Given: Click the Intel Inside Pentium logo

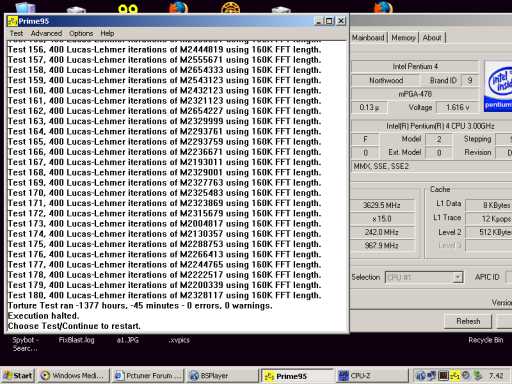Looking at the screenshot, I should pyautogui.click(x=499, y=86).
